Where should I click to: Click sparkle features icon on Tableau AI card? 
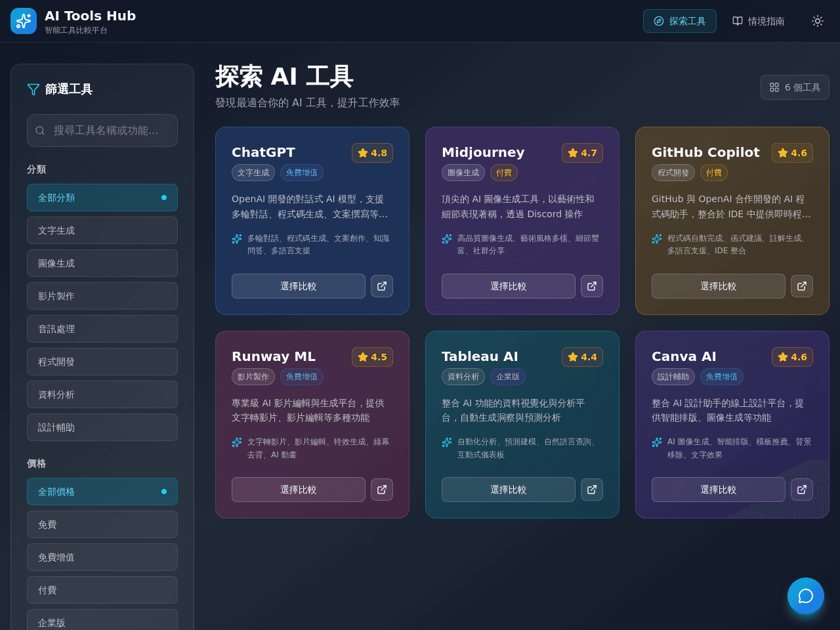point(447,442)
